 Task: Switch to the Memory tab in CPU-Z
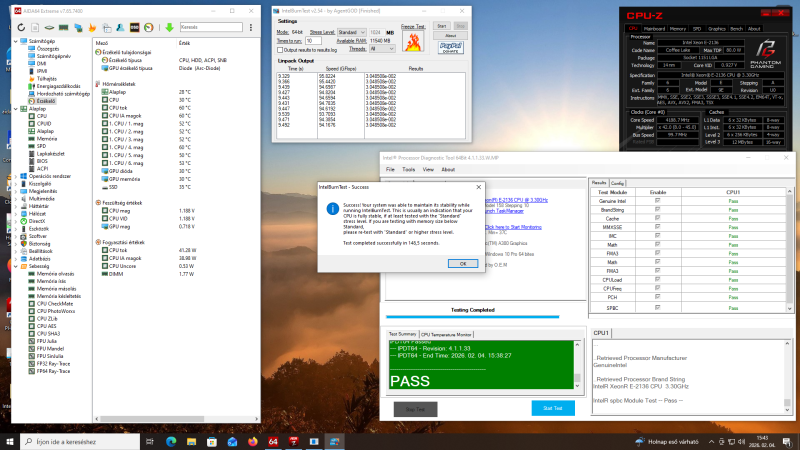click(678, 29)
